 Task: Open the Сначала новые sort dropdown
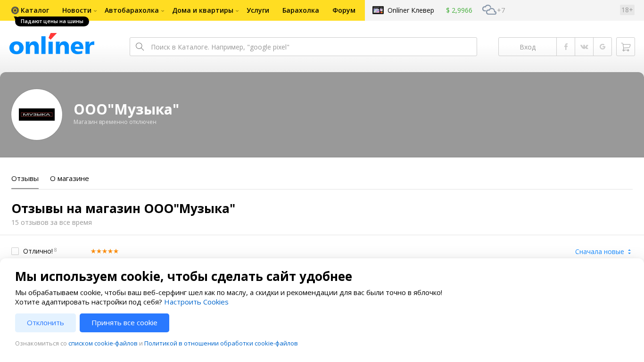[603, 252]
